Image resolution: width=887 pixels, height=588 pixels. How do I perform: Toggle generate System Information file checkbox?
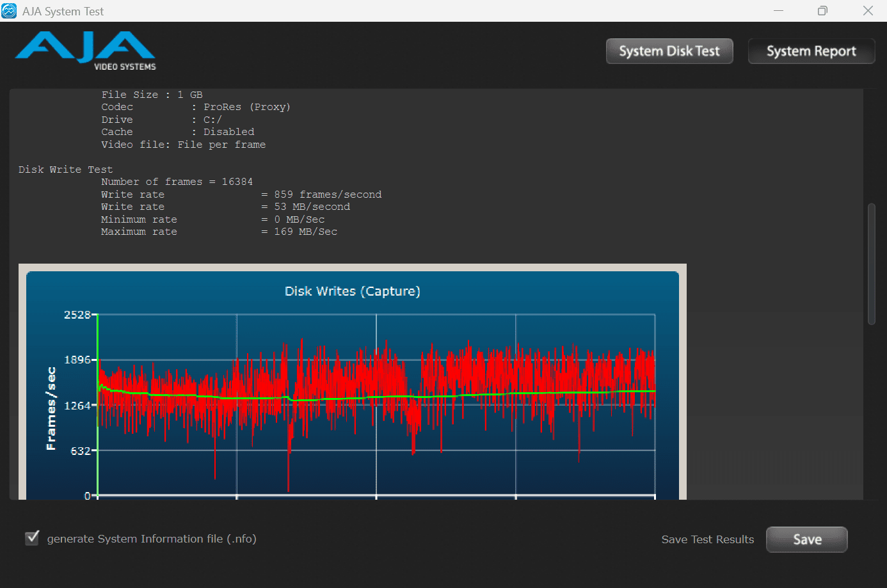pyautogui.click(x=32, y=538)
